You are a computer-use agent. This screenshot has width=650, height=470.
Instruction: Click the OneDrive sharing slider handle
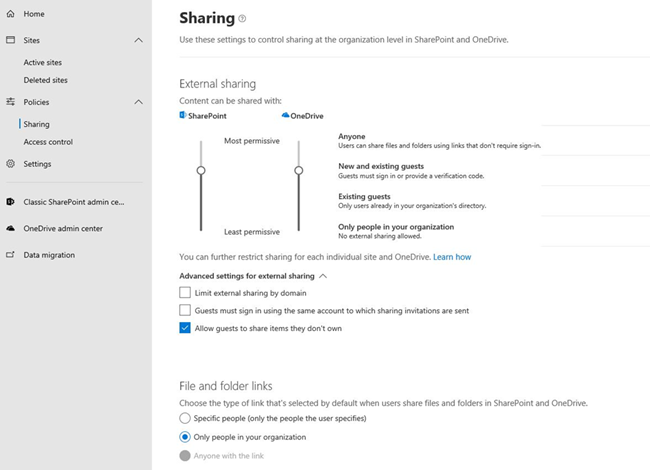point(298,170)
